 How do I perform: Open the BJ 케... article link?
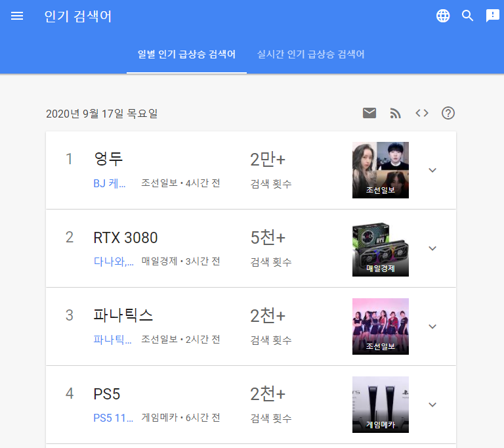coord(110,183)
